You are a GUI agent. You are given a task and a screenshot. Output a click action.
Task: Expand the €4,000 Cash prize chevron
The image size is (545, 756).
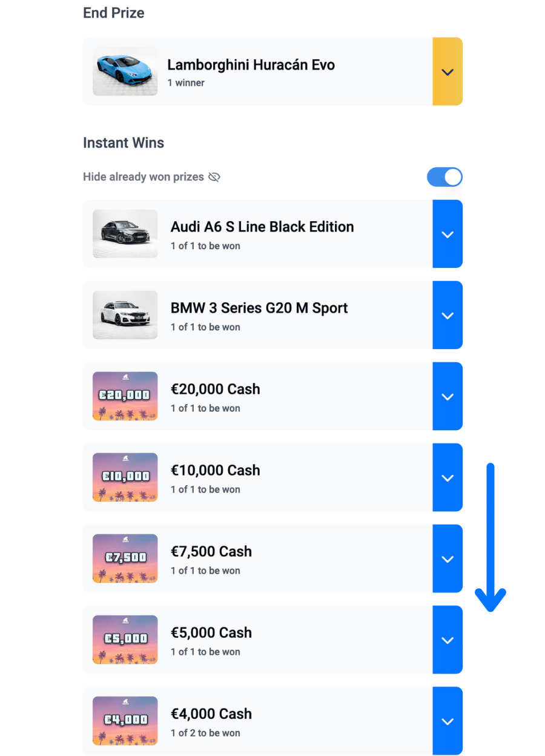point(448,721)
